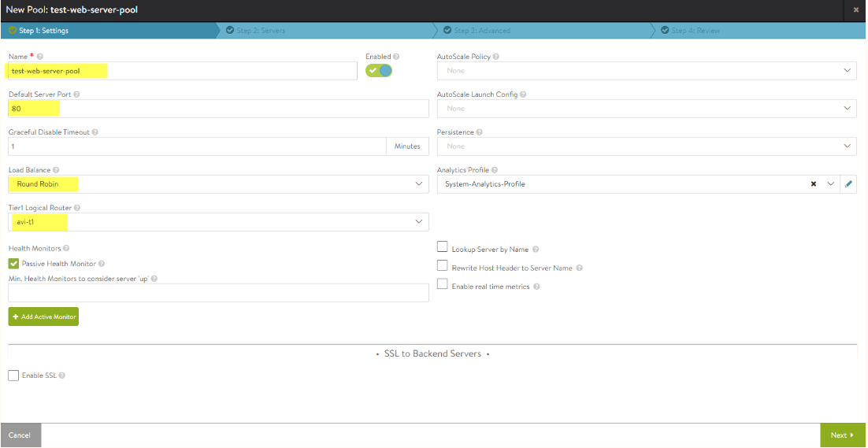Click the help icon next to Name

[40, 57]
